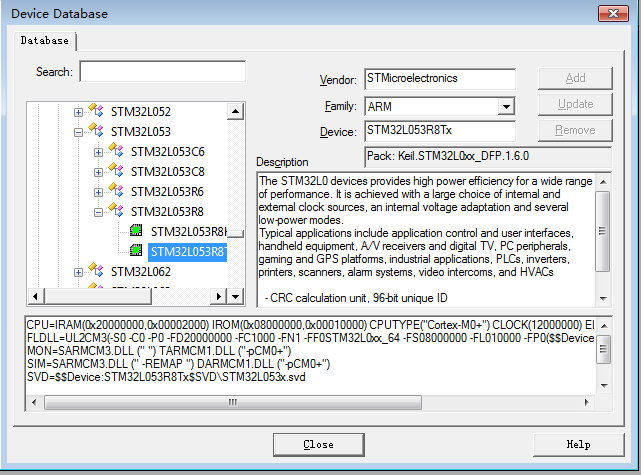Viewport: 641px width, 475px height.
Task: Click 'Typical applications include' description line
Action: pos(416,233)
